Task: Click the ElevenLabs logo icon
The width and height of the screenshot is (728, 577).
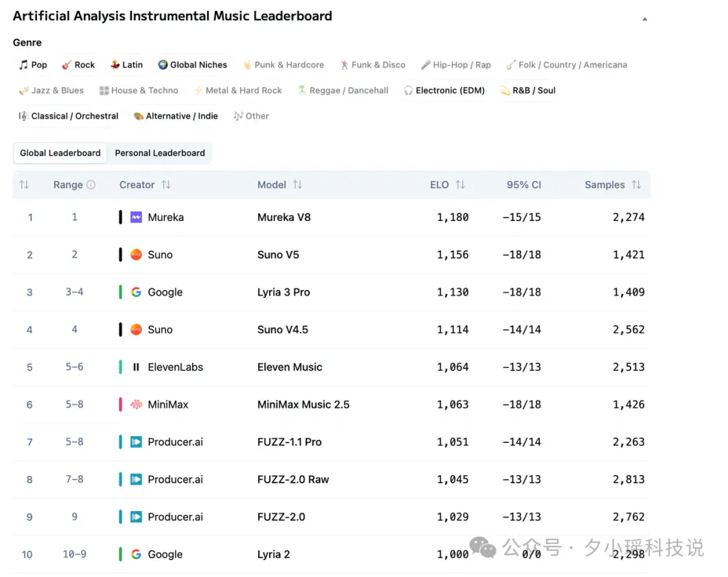Action: point(136,367)
